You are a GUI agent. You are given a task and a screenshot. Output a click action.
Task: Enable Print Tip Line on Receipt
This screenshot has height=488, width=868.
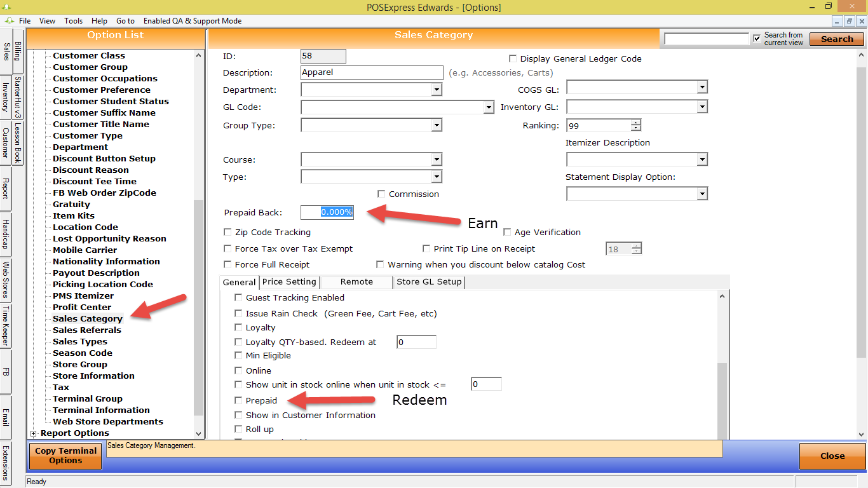coord(427,248)
